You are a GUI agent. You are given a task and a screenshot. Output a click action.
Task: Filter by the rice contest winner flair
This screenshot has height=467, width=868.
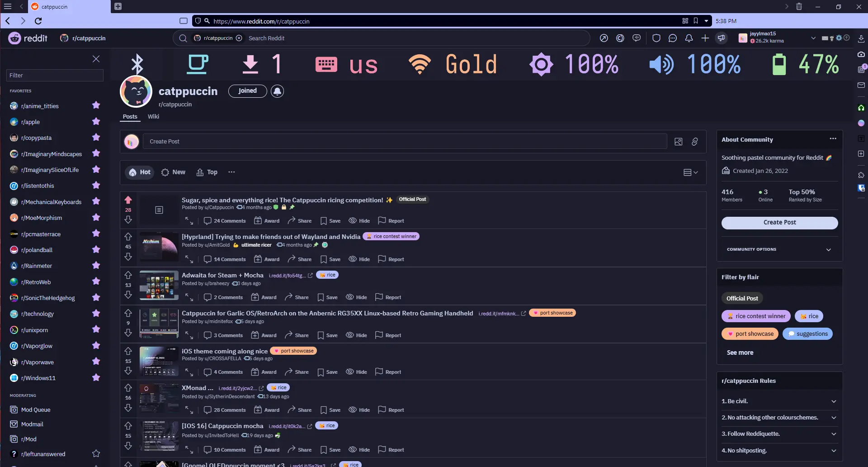coord(756,316)
